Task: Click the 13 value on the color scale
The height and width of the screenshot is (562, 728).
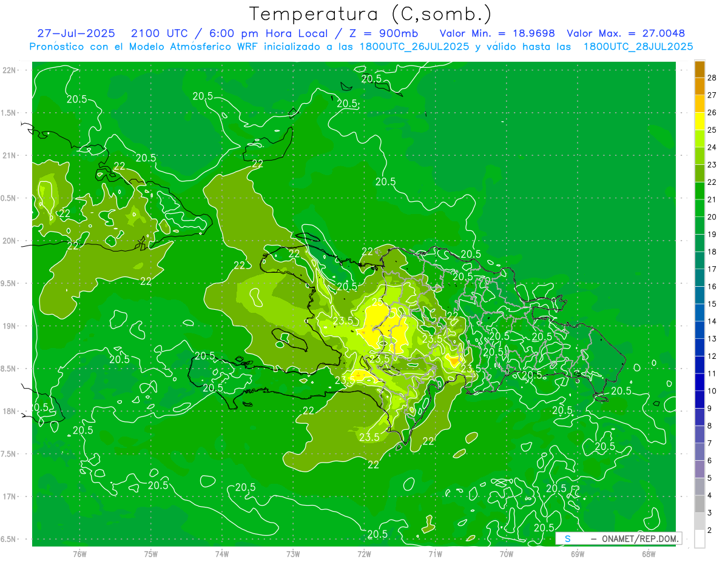Action: (x=712, y=339)
